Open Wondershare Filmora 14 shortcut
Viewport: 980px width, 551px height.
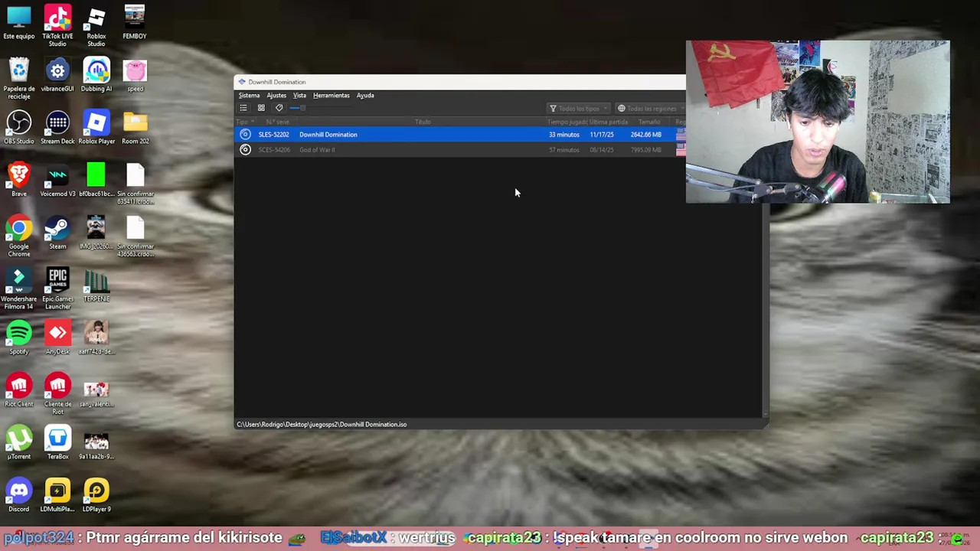tap(19, 289)
